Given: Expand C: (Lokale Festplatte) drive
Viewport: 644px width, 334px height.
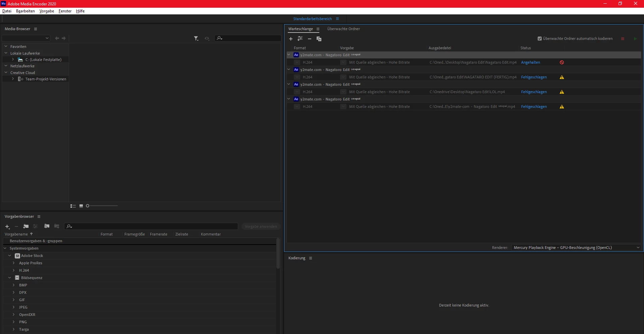Looking at the screenshot, I should 13,60.
